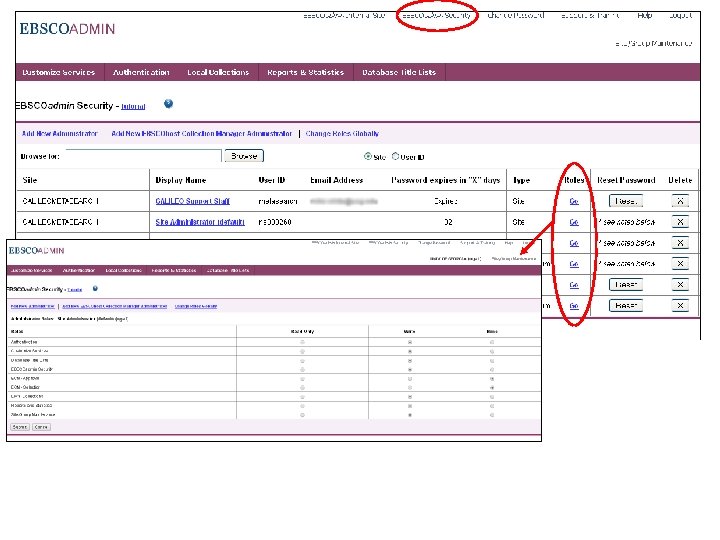Viewport: 720px width, 540px height.
Task: Open the Database Title Lists tab
Action: pos(399,72)
